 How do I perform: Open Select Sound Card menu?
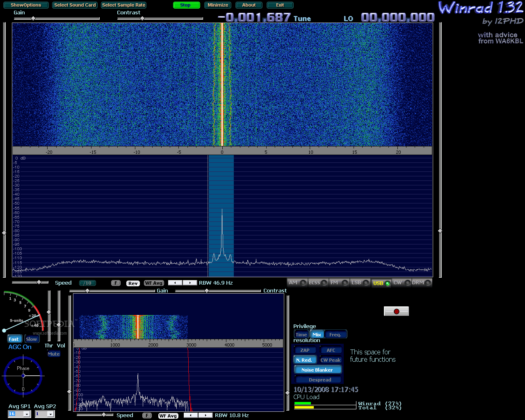pos(75,5)
